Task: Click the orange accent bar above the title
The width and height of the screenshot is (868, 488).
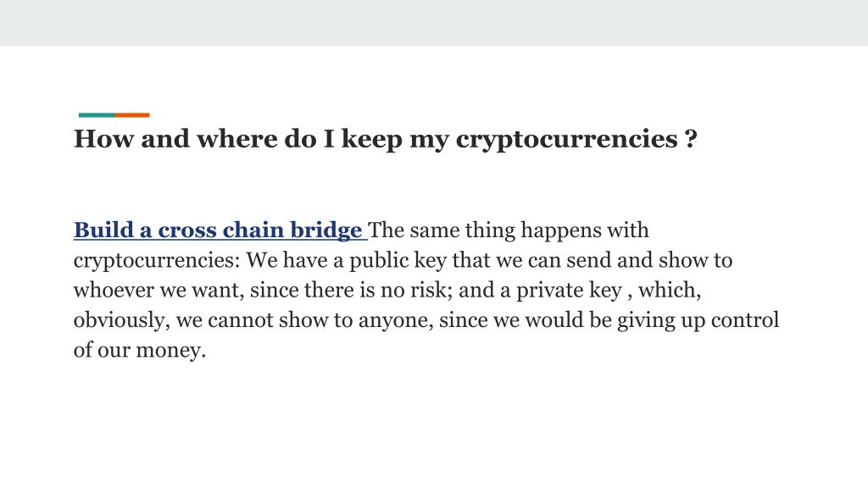Action: [131, 115]
